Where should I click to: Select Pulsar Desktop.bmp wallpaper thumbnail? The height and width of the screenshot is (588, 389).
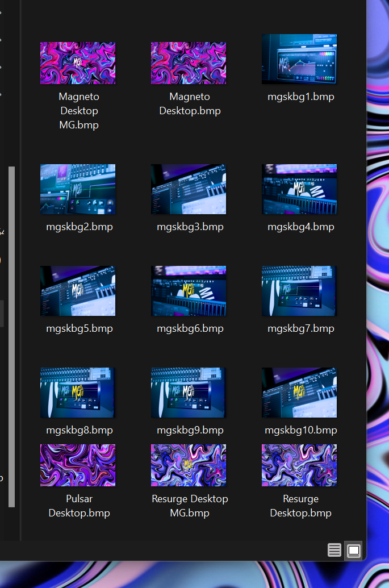pyautogui.click(x=78, y=465)
